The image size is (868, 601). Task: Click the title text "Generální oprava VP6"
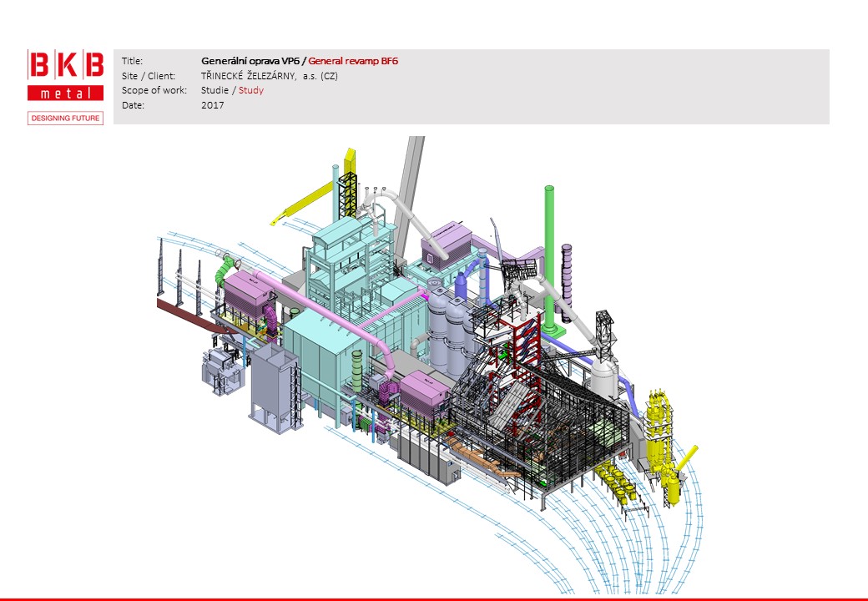tap(250, 61)
